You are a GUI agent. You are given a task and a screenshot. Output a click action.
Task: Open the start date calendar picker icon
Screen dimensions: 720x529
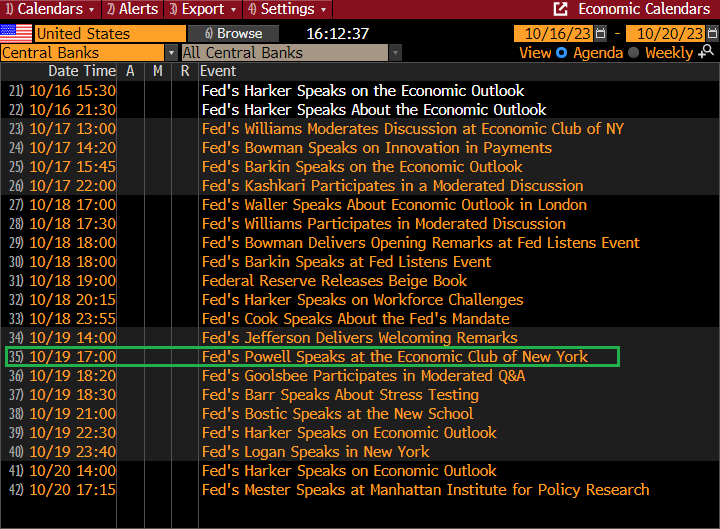click(x=601, y=34)
